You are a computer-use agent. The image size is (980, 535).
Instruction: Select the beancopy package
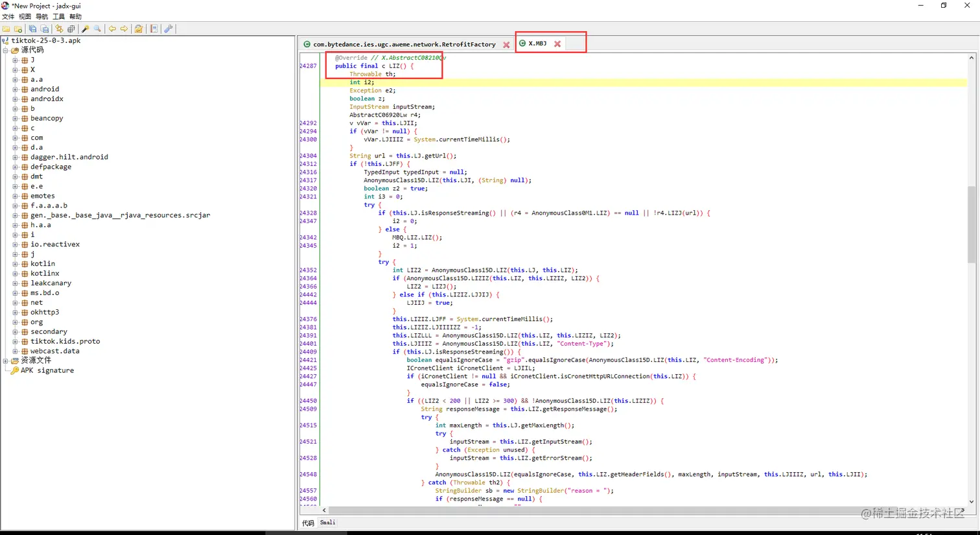(47, 118)
